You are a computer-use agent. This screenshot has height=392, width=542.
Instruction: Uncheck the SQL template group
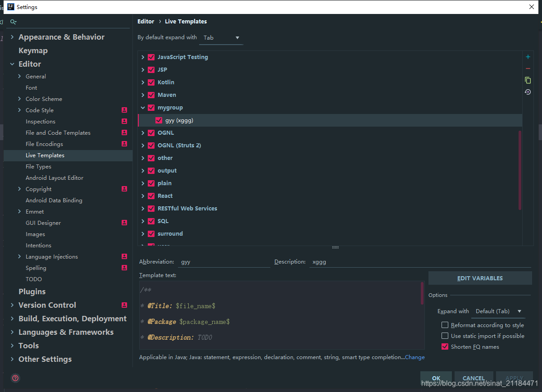[151, 221]
